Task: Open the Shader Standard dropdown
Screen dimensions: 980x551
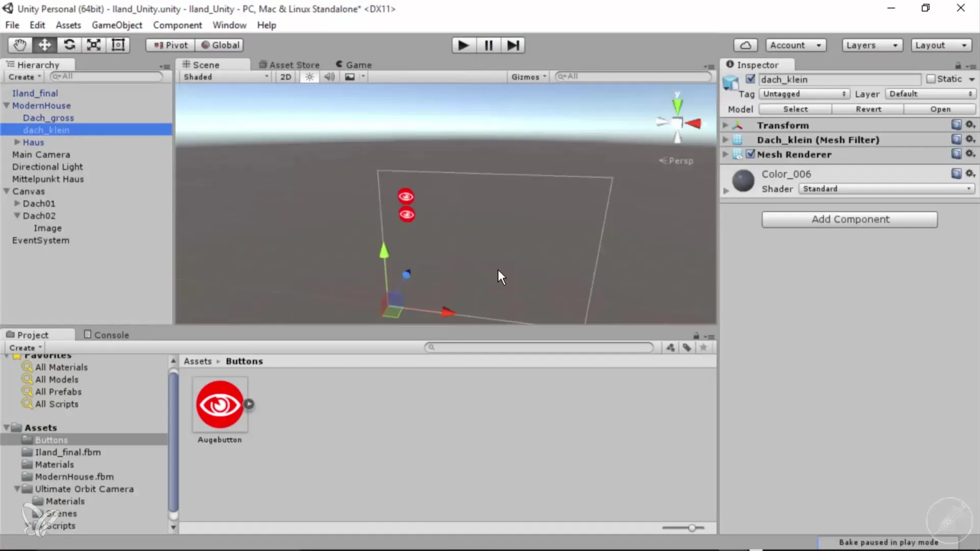Action: (887, 189)
